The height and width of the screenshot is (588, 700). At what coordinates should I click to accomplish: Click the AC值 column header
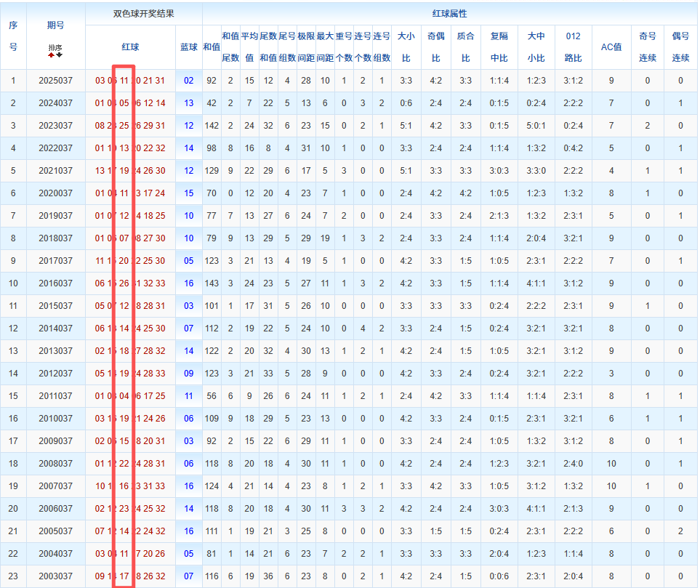(611, 47)
